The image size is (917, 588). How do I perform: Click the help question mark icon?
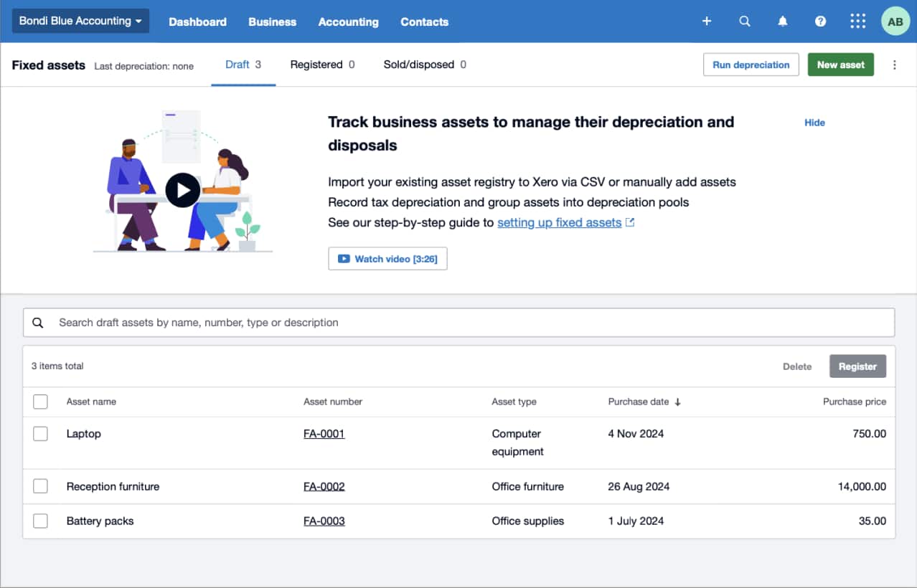(x=820, y=22)
